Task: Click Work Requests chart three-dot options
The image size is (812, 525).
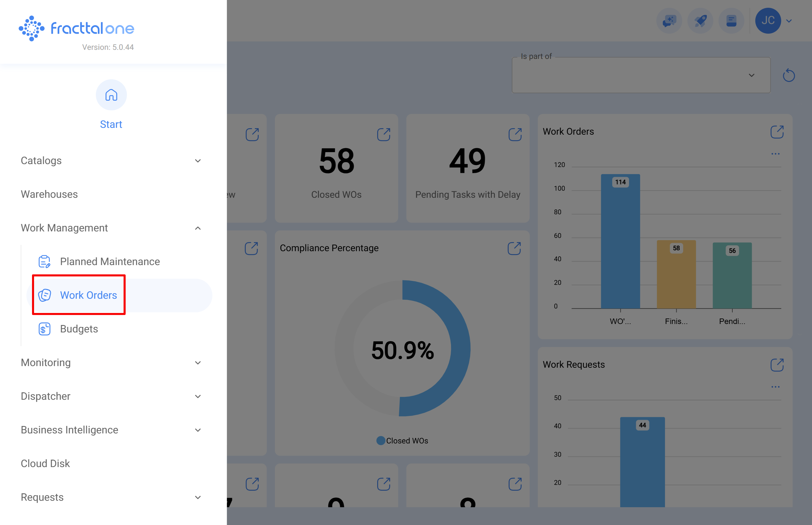Action: point(775,387)
